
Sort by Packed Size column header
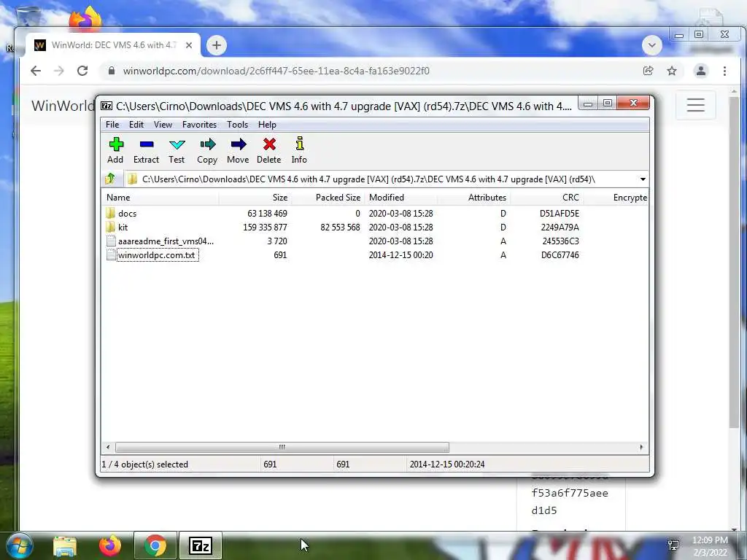point(328,197)
